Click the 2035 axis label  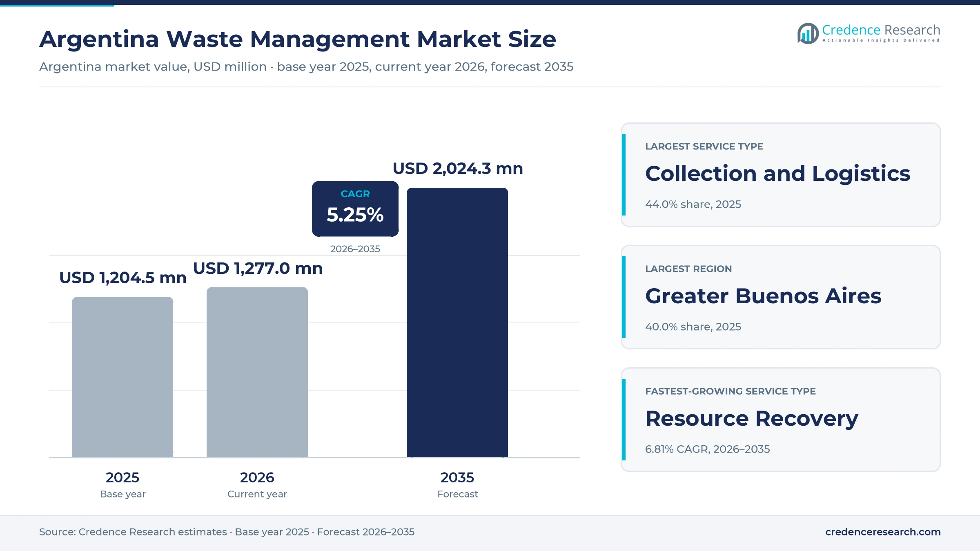click(457, 478)
